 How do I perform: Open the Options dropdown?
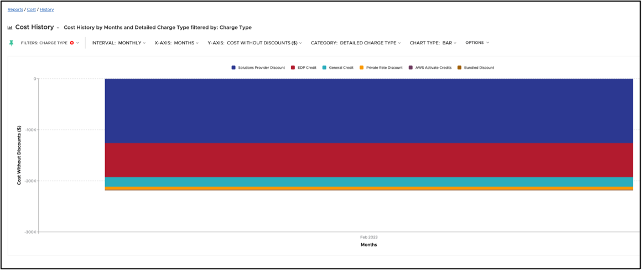[x=477, y=43]
